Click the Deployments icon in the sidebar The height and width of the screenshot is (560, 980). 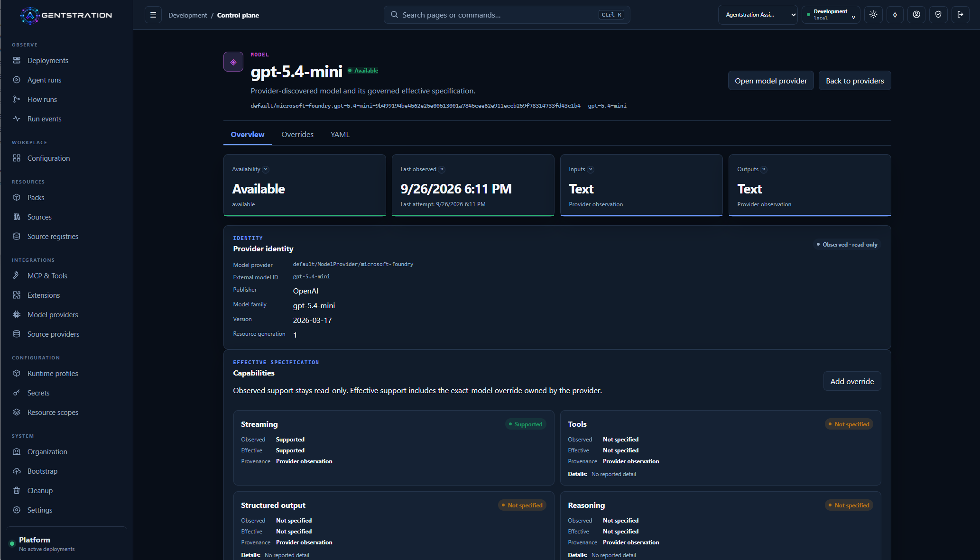17,60
